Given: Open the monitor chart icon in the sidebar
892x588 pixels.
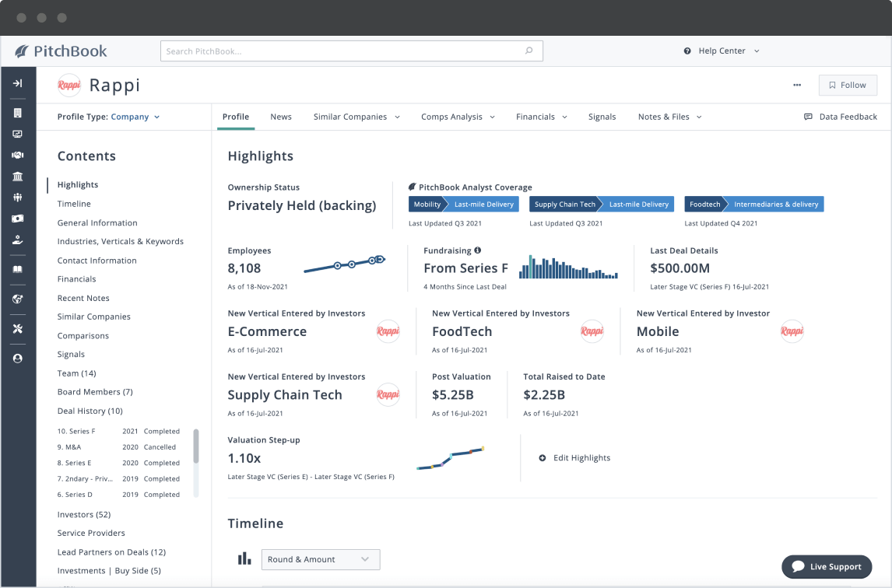Looking at the screenshot, I should 18,134.
